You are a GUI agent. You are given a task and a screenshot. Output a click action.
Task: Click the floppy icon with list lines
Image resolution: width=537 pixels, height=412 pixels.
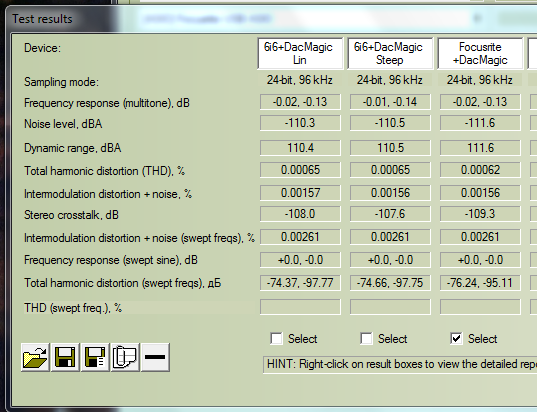tap(95, 357)
